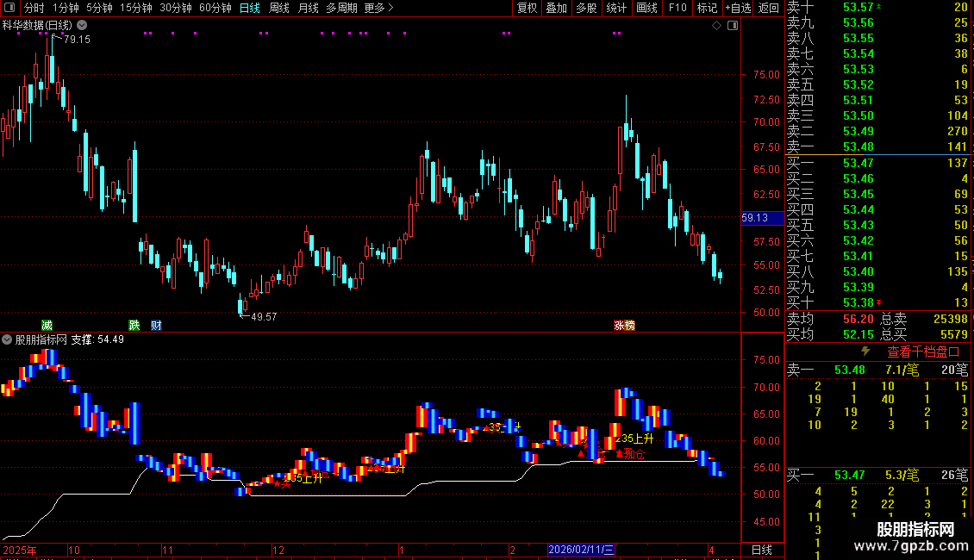
Task: Click the 7.1/笔 sell queue stat
Action: click(902, 370)
